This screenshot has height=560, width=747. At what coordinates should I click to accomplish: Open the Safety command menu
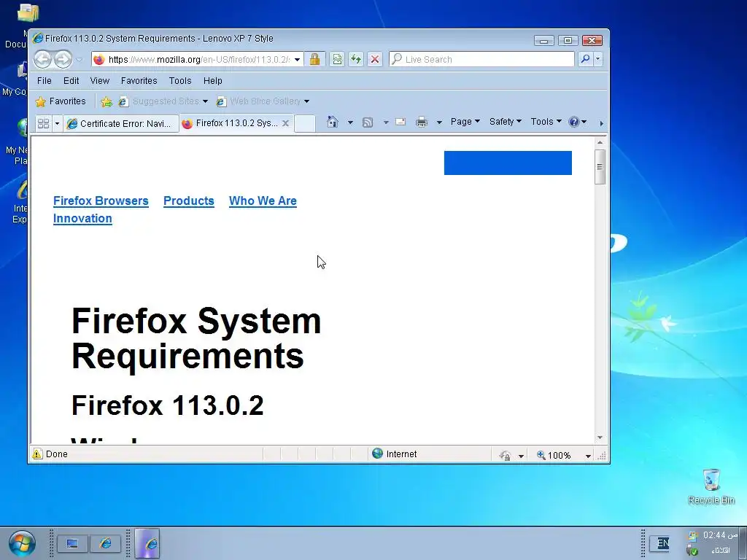pyautogui.click(x=505, y=122)
